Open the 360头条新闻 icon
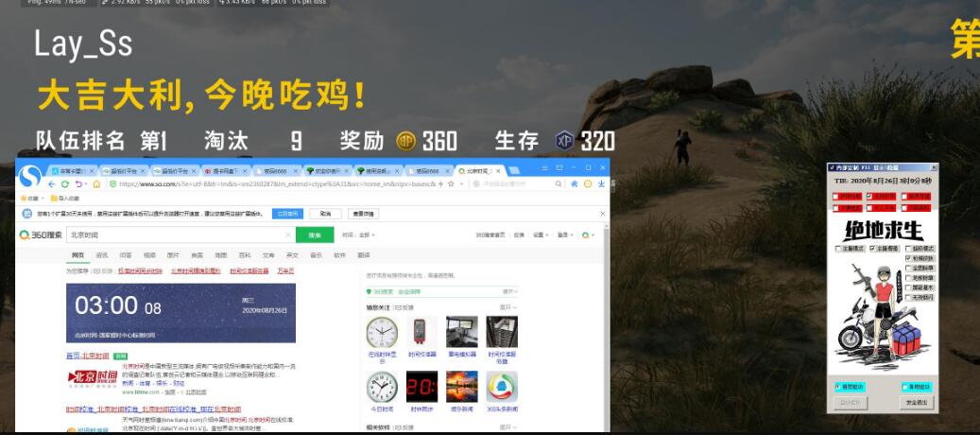This screenshot has width=980, height=435. 502,387
